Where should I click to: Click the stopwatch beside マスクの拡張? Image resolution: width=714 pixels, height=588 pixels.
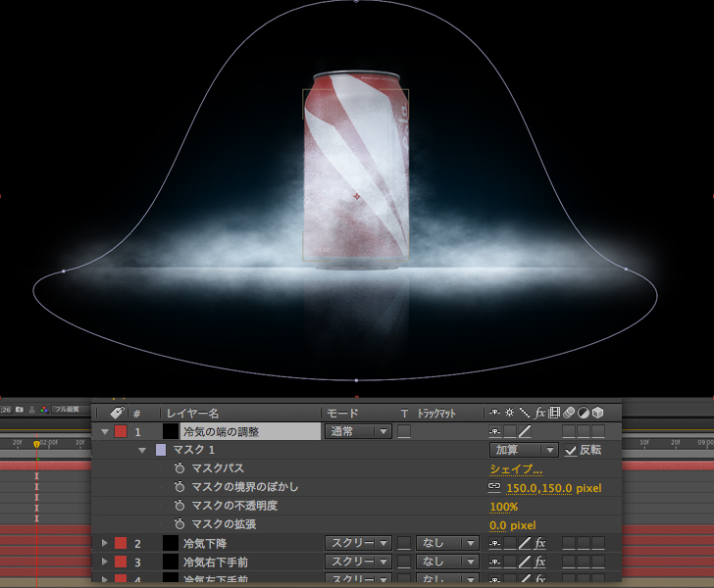tap(179, 525)
